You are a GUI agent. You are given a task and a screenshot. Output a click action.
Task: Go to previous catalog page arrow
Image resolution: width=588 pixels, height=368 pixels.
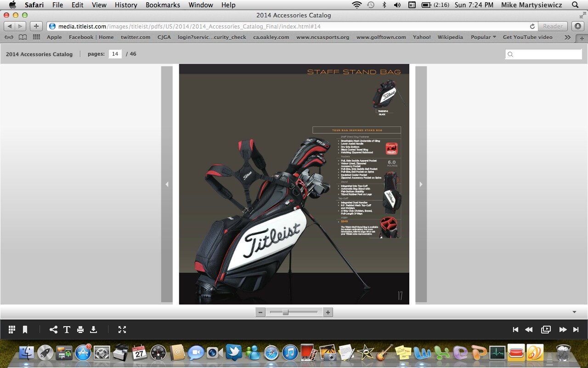click(x=167, y=184)
